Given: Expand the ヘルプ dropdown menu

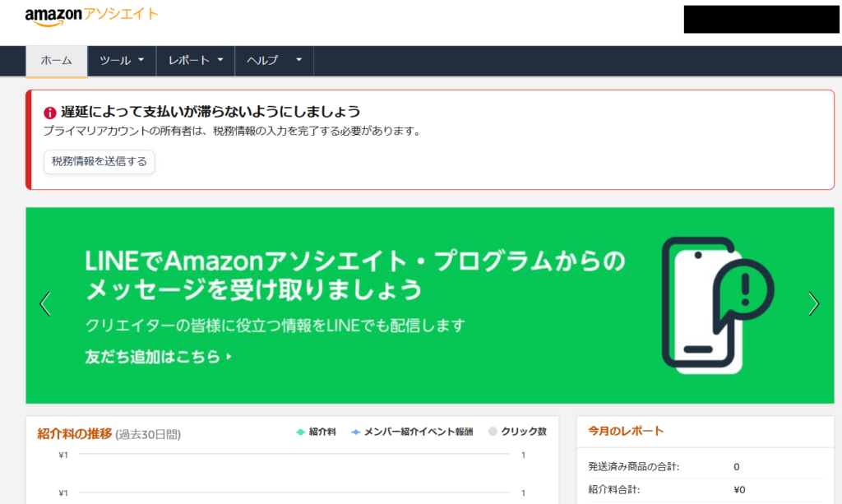Looking at the screenshot, I should click(274, 61).
